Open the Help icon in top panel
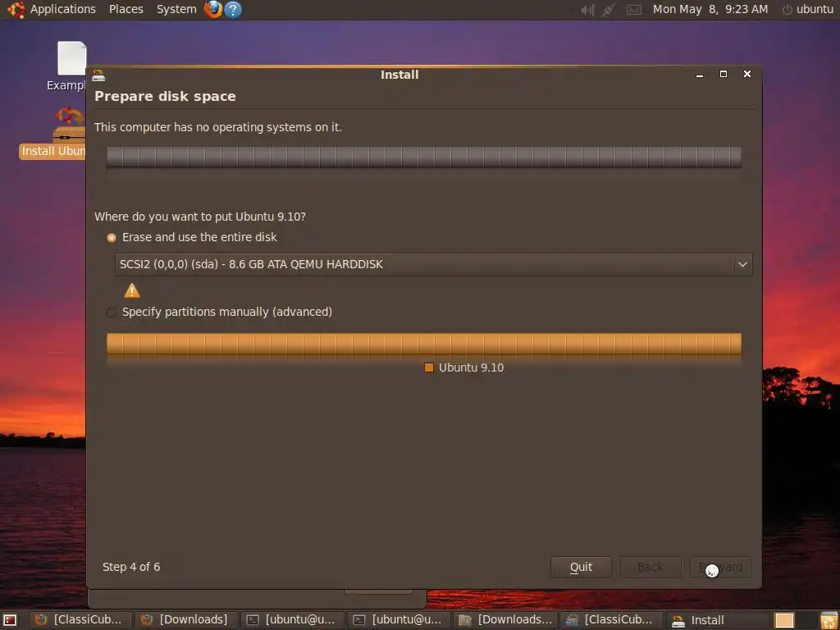This screenshot has width=840, height=630. click(x=232, y=10)
